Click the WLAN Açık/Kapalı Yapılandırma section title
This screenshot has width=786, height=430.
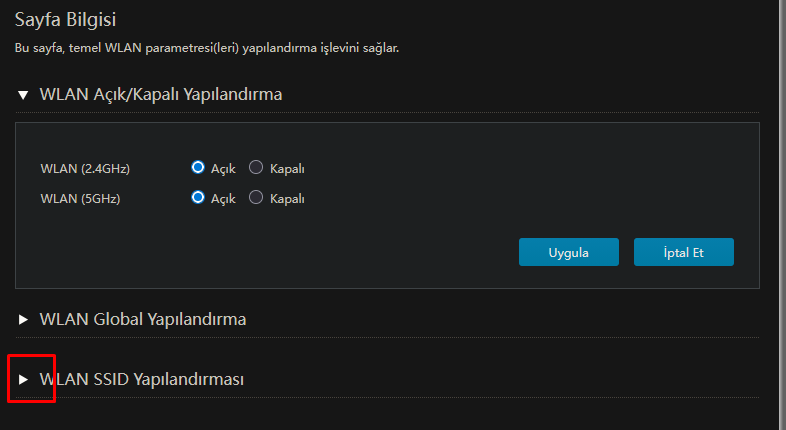tap(161, 94)
